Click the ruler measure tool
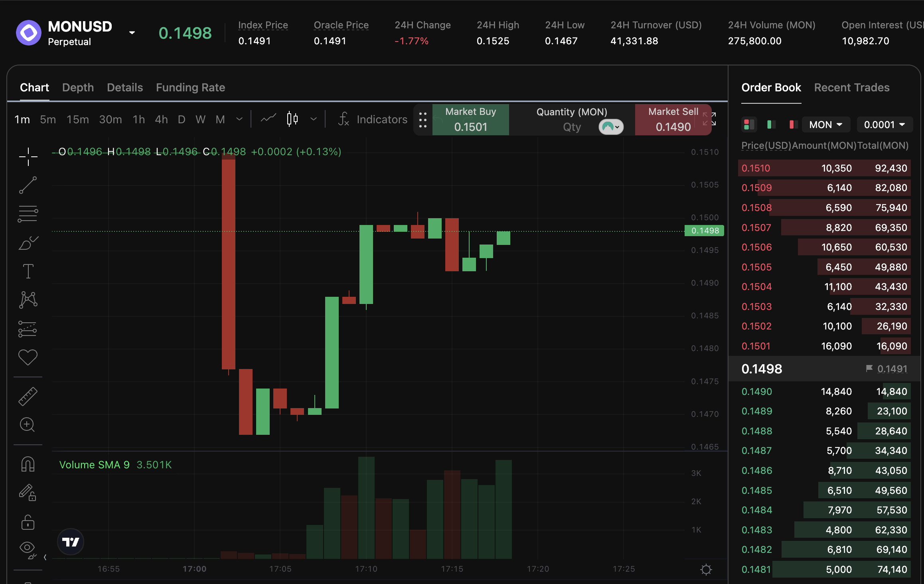 [x=28, y=396]
